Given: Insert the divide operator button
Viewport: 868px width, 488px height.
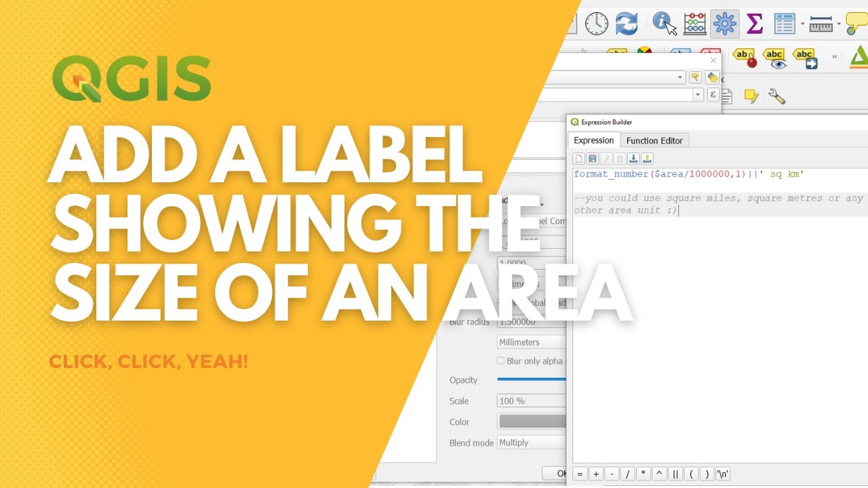Looking at the screenshot, I should [628, 474].
